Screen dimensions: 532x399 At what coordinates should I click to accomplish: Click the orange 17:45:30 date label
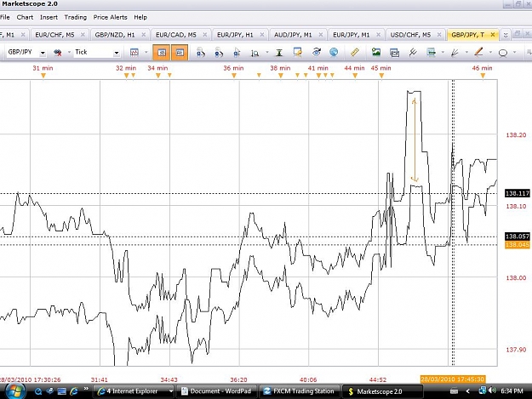453,379
